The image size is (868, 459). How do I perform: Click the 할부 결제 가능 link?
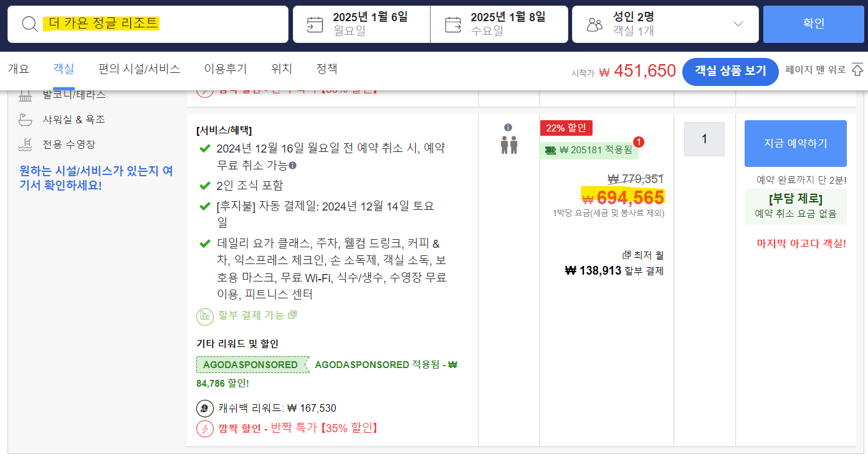251,315
